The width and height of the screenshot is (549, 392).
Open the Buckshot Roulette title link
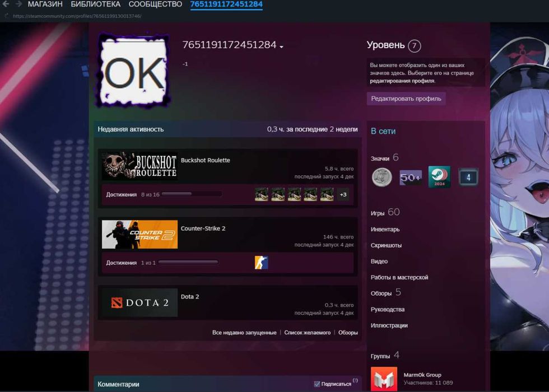(x=205, y=160)
